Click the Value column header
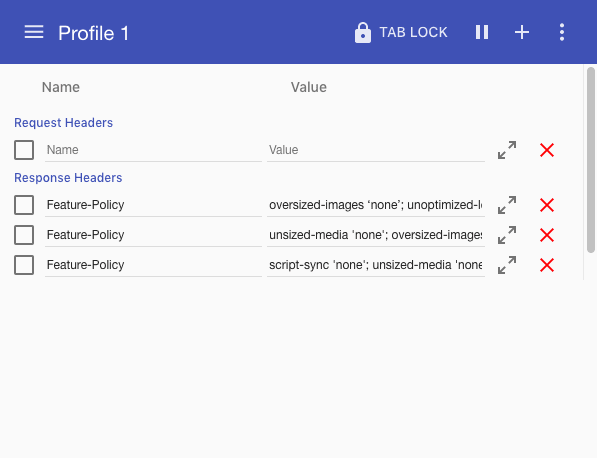 tap(309, 87)
